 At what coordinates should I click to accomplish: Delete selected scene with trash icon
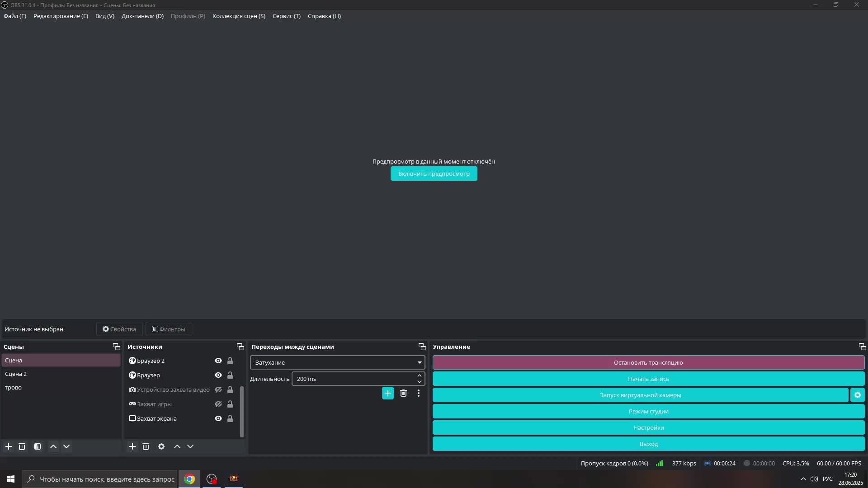click(22, 446)
